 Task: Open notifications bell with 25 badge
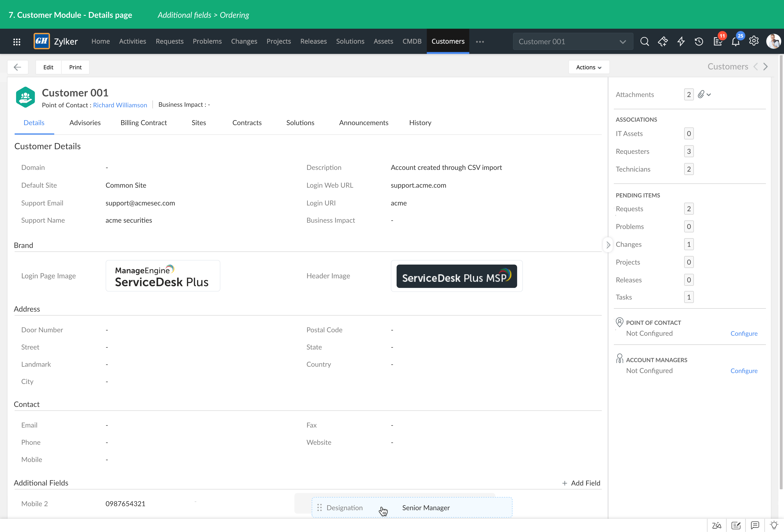click(736, 41)
